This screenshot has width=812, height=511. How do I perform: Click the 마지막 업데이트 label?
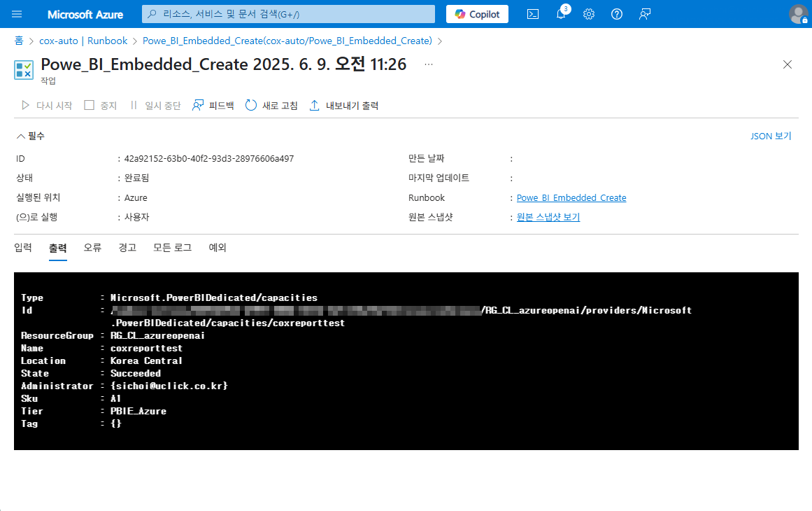click(x=439, y=178)
